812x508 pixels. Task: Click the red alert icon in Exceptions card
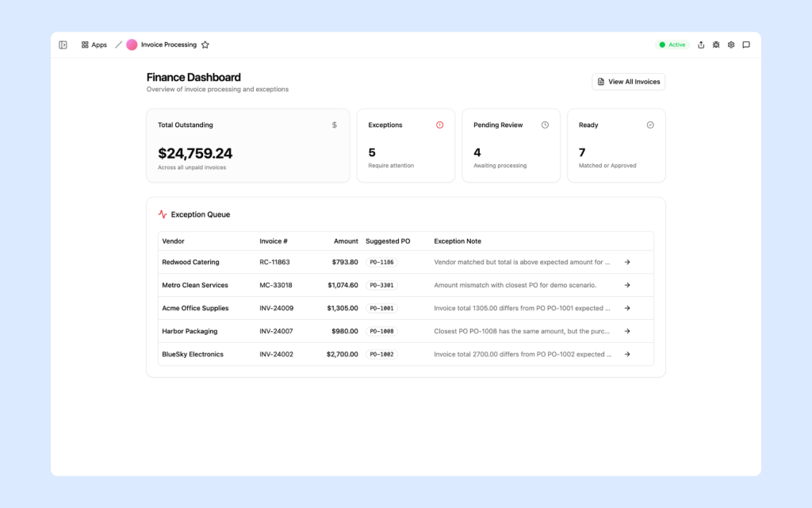tap(439, 125)
